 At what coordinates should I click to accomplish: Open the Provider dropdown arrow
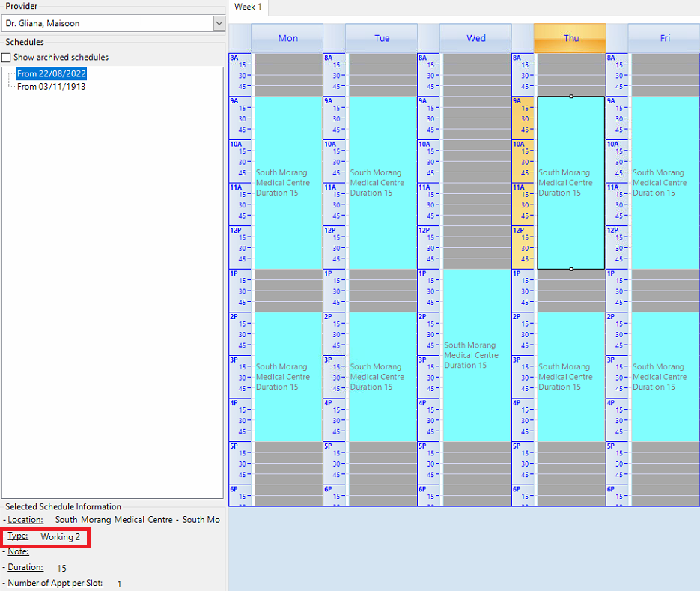point(219,23)
